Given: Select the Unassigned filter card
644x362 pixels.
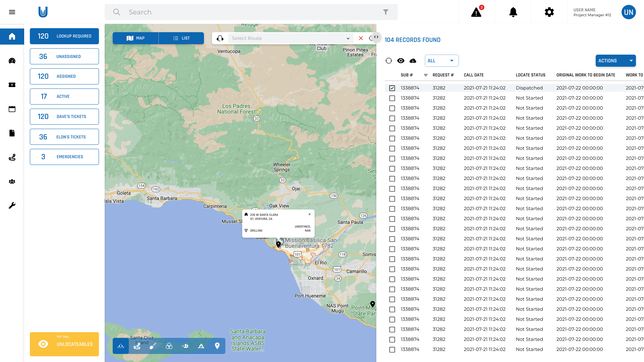Looking at the screenshot, I should [x=64, y=56].
